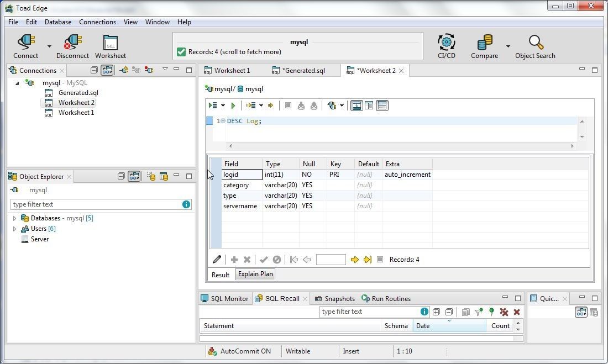The height and width of the screenshot is (364, 608).
Task: Click the next records yellow arrow
Action: tap(354, 260)
